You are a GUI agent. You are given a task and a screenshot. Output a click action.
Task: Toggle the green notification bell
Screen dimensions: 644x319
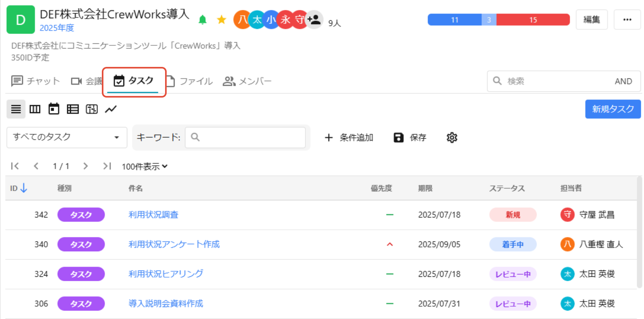(202, 20)
